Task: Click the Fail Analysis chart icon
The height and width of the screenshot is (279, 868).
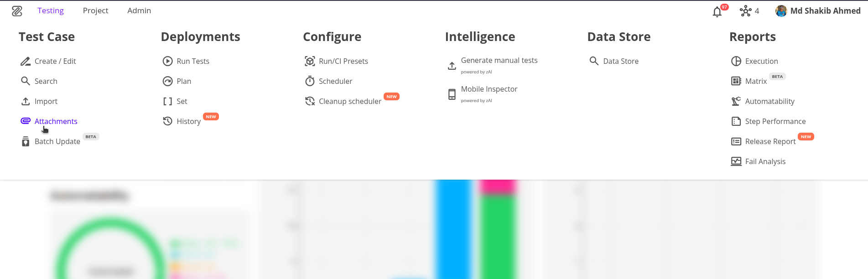Action: point(736,161)
